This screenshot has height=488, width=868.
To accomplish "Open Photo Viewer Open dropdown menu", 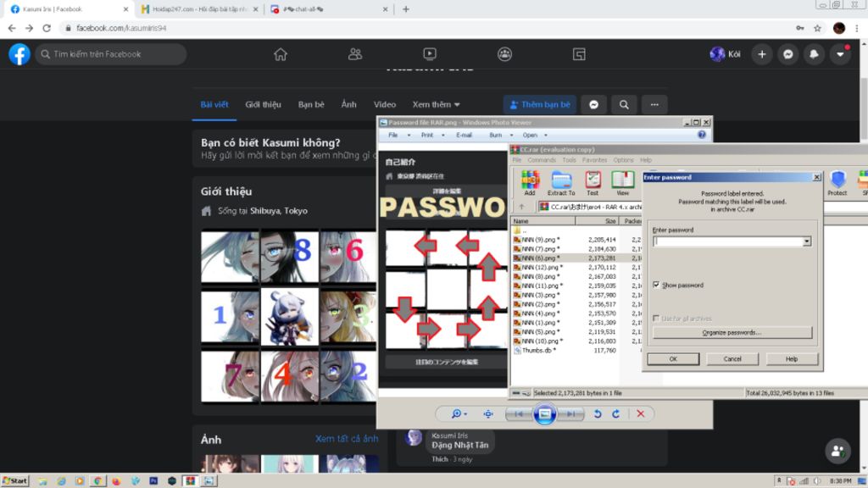I will click(534, 135).
